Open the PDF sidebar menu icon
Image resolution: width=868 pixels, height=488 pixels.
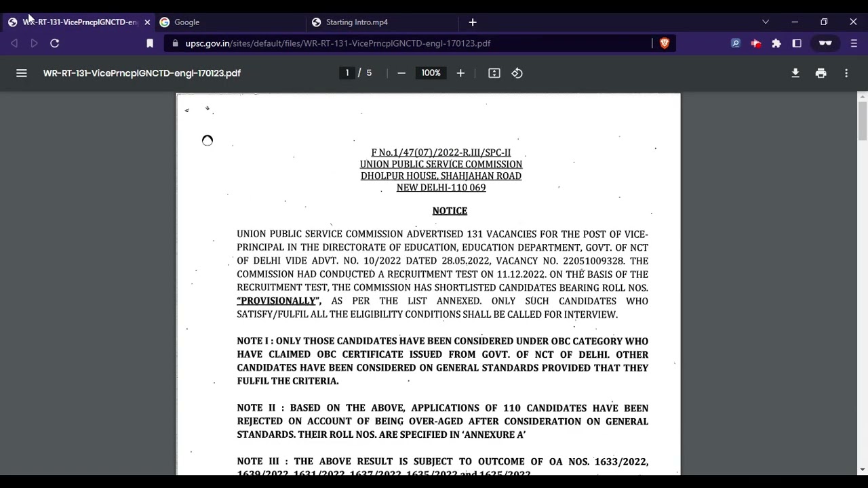[22, 73]
